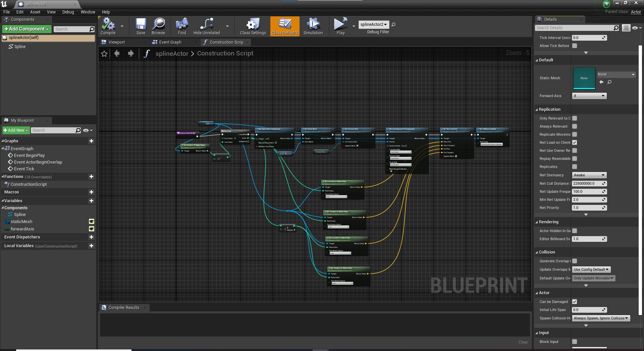This screenshot has width=644, height=351.
Task: Enable Always Relevant checkbox
Action: coord(575,126)
